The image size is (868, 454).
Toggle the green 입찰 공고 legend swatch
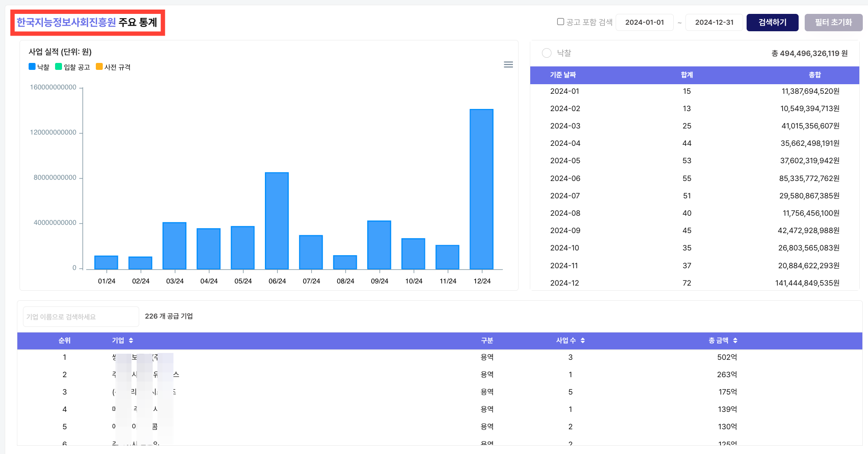tap(59, 66)
